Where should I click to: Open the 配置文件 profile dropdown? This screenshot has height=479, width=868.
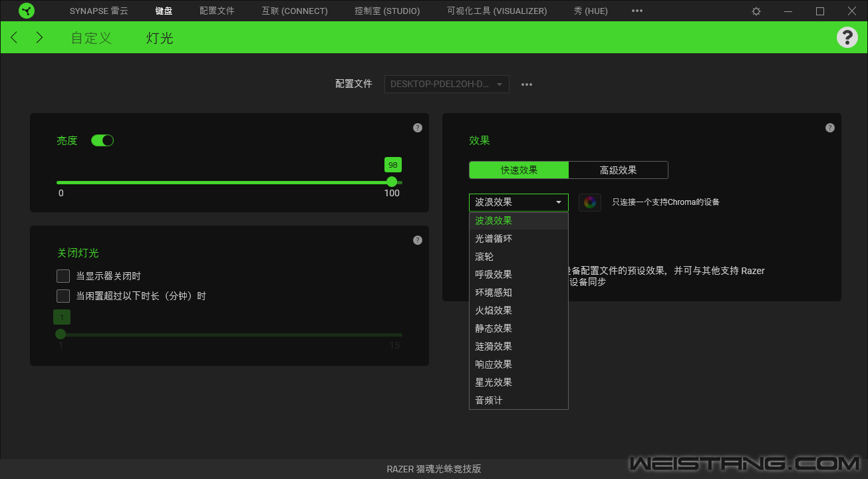(447, 84)
